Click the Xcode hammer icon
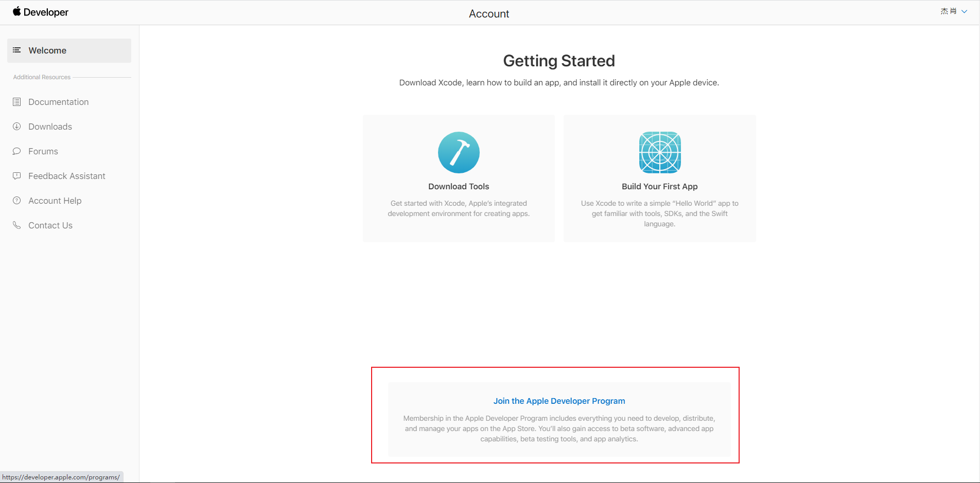980x483 pixels. [459, 152]
